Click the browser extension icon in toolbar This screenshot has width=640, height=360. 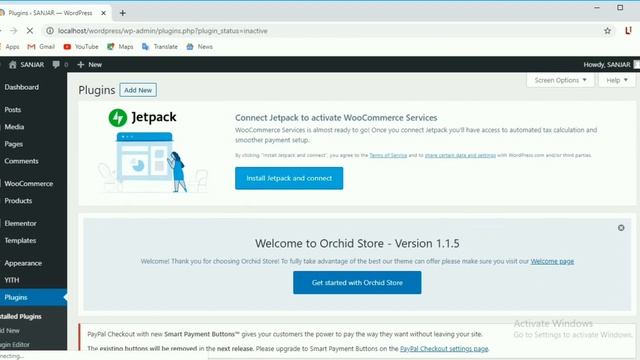628,31
